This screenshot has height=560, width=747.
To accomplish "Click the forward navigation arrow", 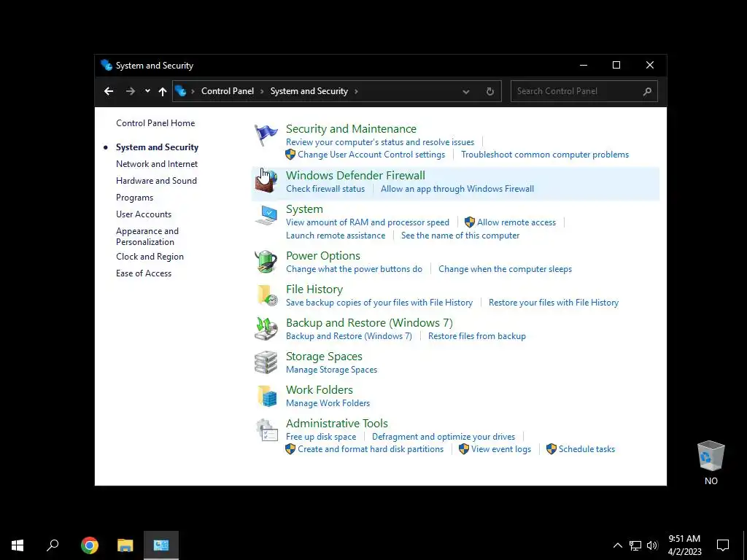I will [130, 91].
